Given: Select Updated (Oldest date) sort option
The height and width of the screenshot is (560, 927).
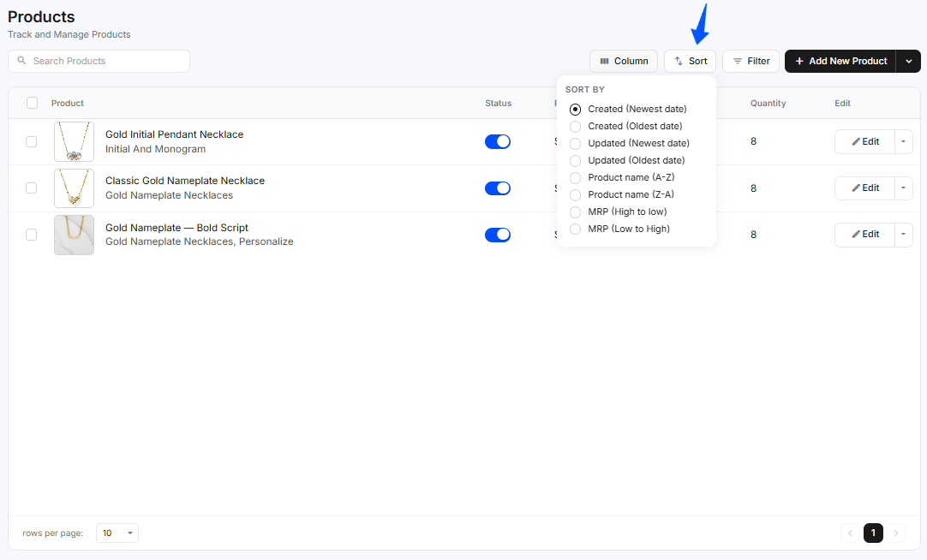Looking at the screenshot, I should point(627,161).
